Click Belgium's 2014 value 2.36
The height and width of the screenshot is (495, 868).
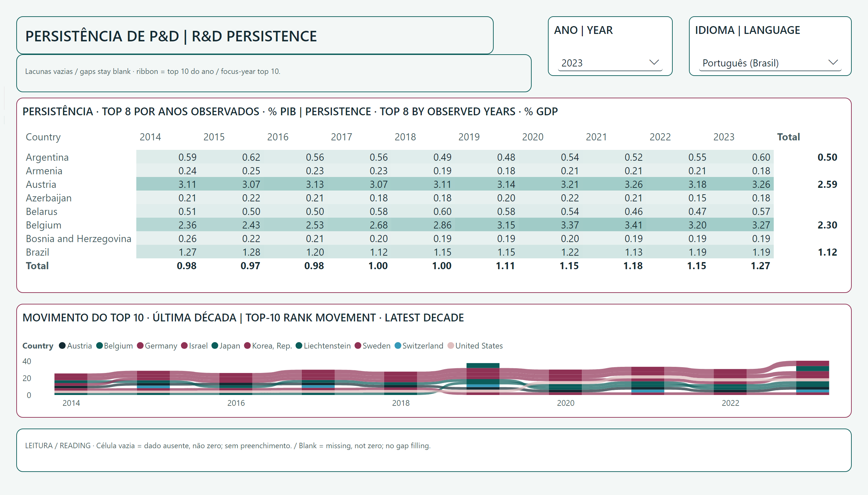coord(188,225)
